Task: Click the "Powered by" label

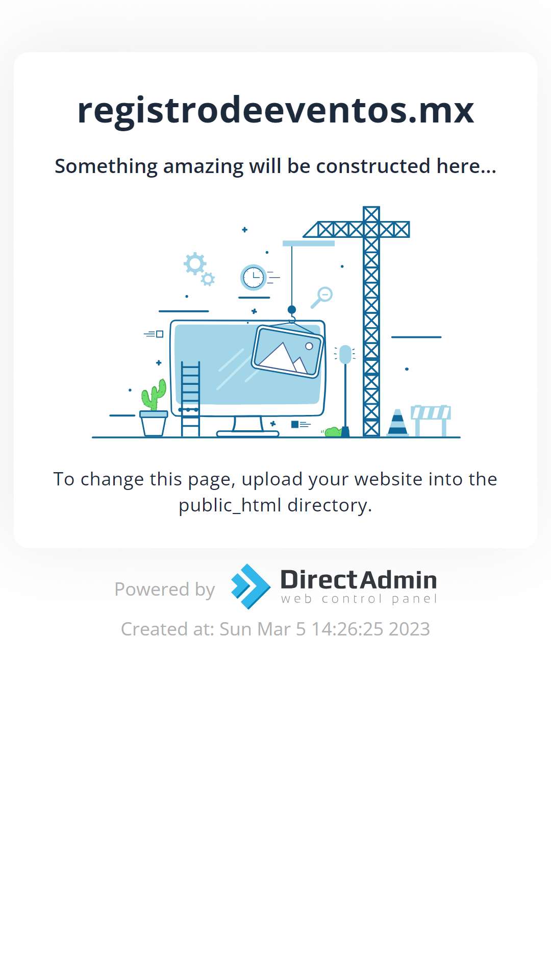Action: coord(164,589)
